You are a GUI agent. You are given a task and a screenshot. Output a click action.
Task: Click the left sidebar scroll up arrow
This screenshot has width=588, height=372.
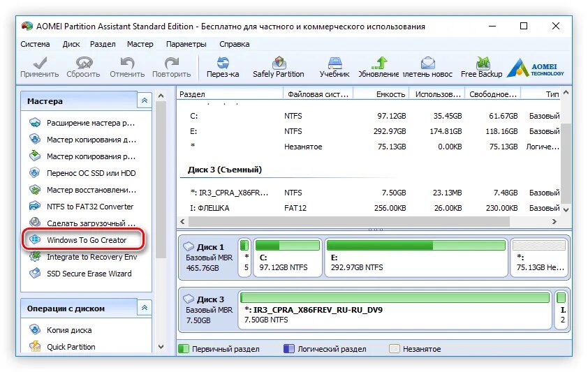[x=161, y=96]
